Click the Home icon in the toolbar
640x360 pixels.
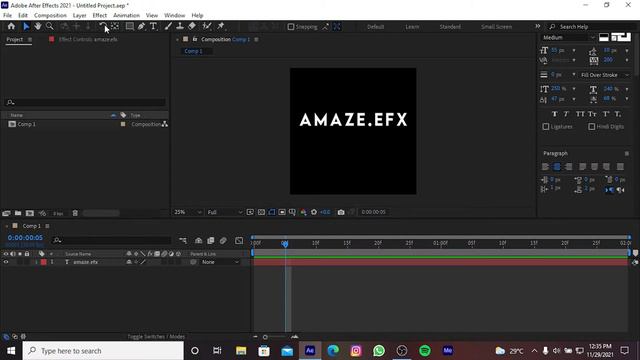(11, 27)
